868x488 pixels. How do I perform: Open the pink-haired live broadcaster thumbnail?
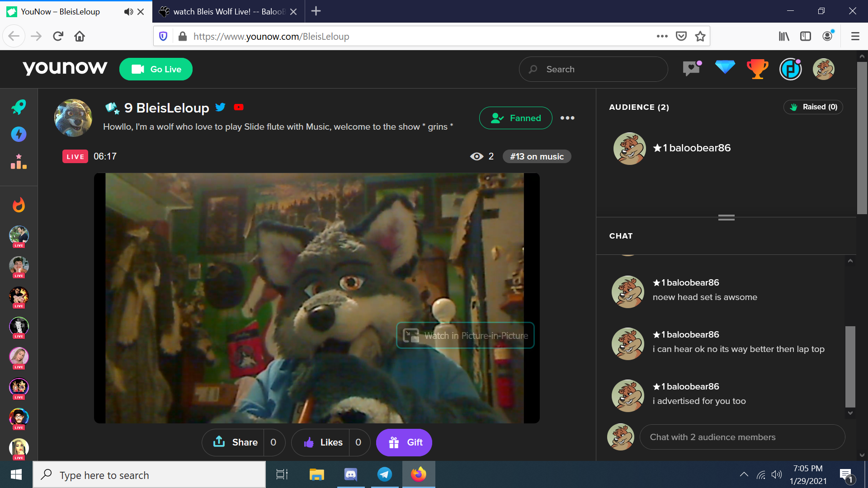click(19, 358)
